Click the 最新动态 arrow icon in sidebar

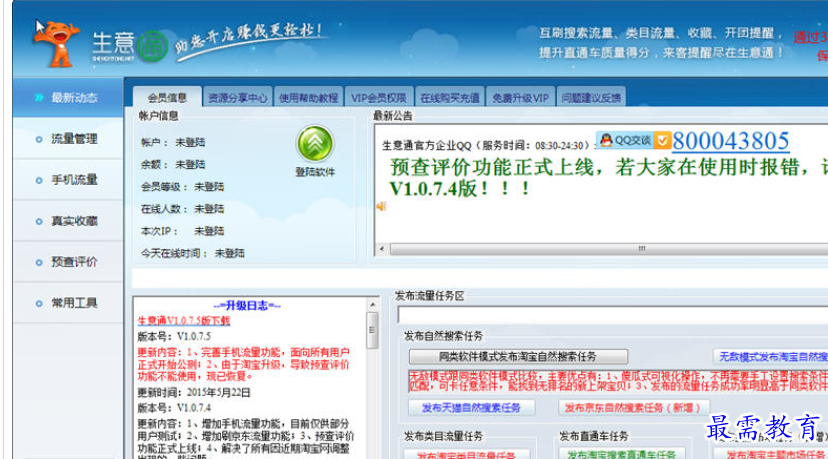(39, 97)
